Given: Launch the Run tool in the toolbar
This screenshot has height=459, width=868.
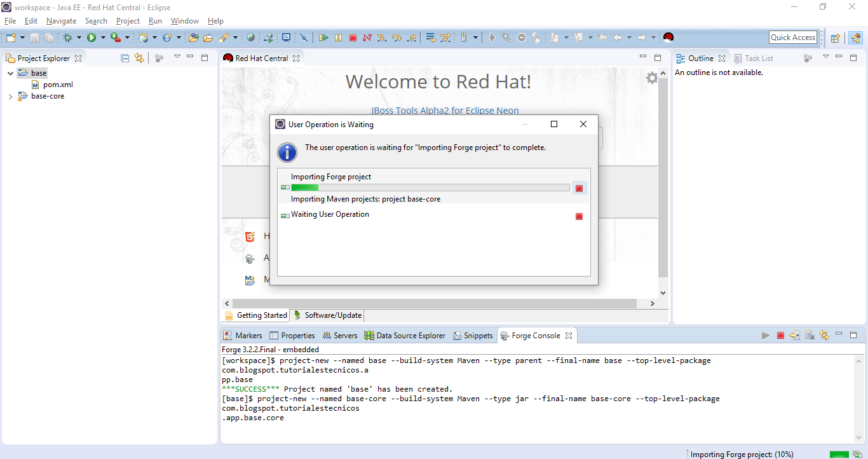Looking at the screenshot, I should pos(93,38).
